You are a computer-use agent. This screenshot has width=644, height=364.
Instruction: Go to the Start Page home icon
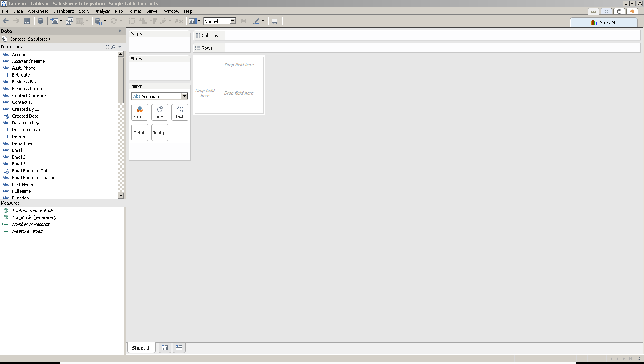pyautogui.click(x=632, y=11)
